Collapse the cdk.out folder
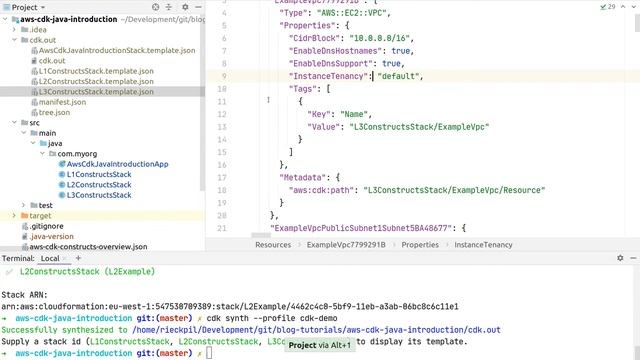The image size is (640, 360). click(x=14, y=40)
